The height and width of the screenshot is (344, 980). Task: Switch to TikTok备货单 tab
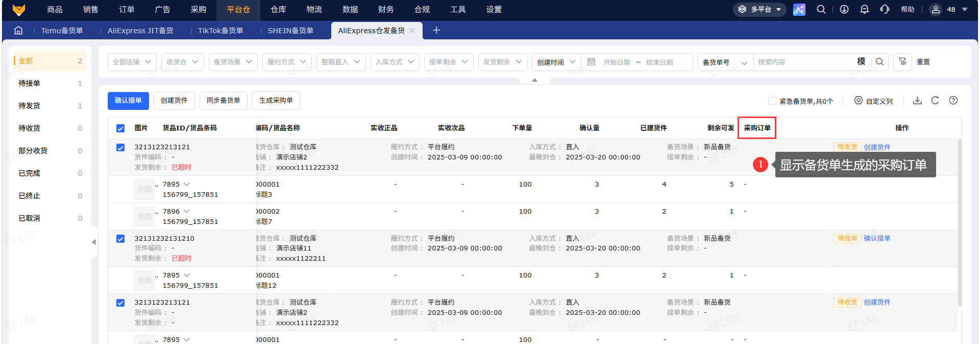click(x=220, y=31)
